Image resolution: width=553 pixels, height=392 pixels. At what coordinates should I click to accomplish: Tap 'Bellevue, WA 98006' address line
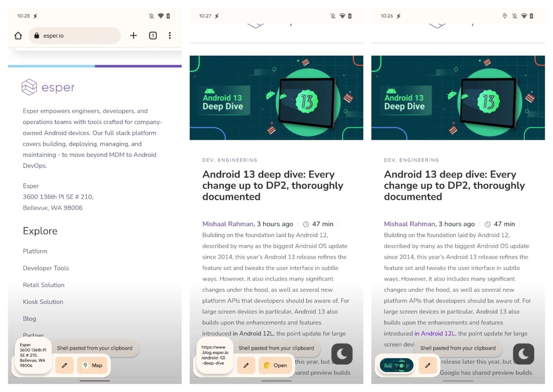click(53, 208)
